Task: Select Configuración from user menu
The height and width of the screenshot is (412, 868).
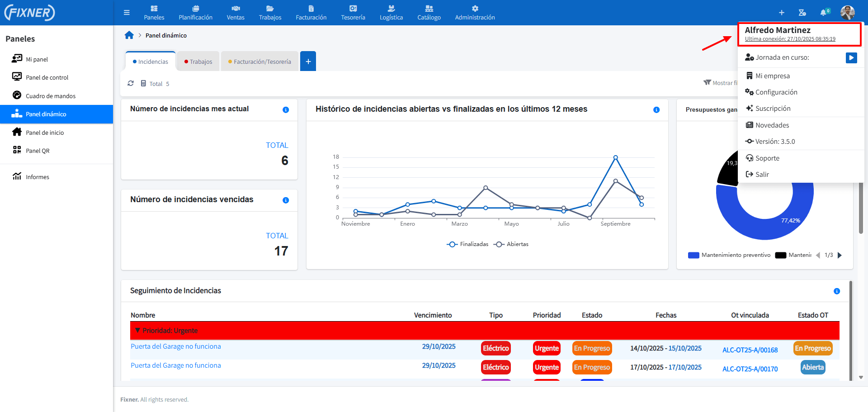Action: coord(776,92)
